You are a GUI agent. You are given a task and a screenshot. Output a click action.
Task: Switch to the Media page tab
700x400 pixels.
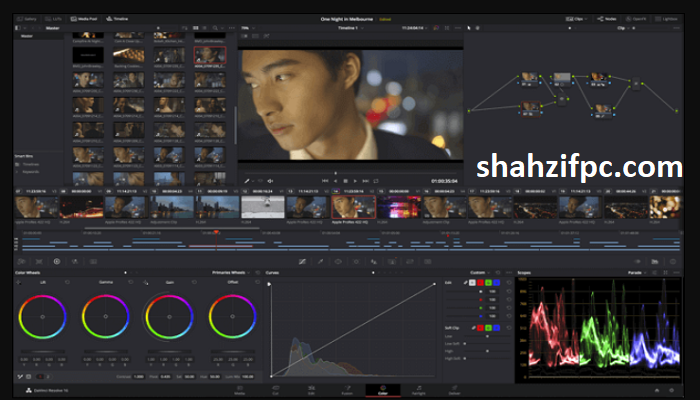pos(240,390)
